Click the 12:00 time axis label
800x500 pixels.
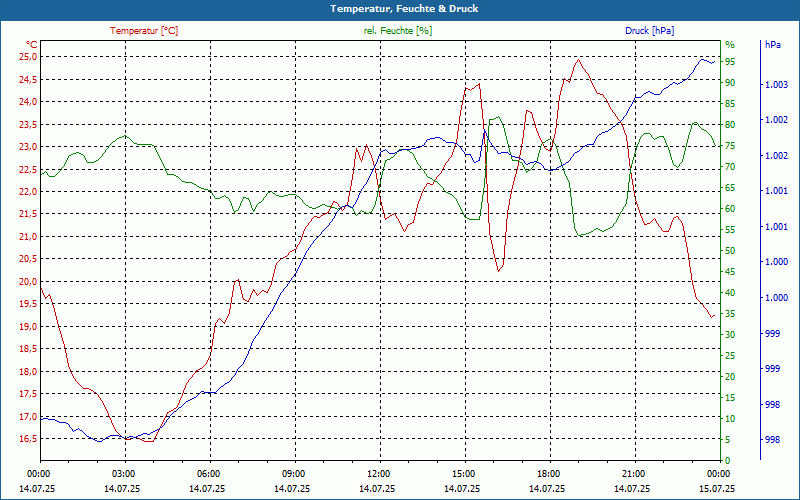(x=381, y=474)
